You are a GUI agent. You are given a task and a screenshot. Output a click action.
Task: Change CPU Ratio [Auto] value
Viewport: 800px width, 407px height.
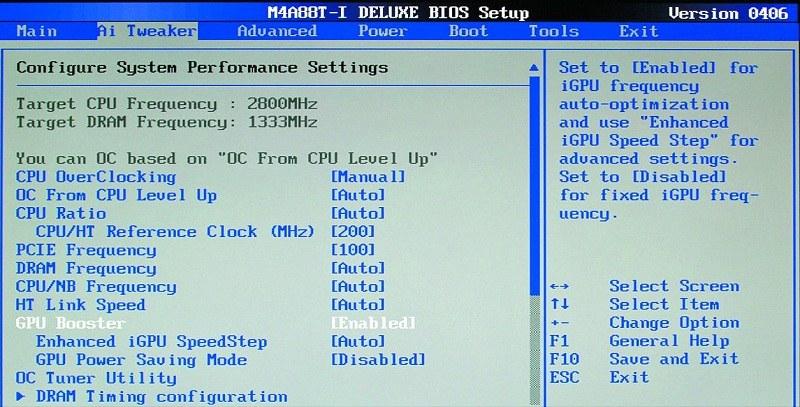pyautogui.click(x=358, y=213)
